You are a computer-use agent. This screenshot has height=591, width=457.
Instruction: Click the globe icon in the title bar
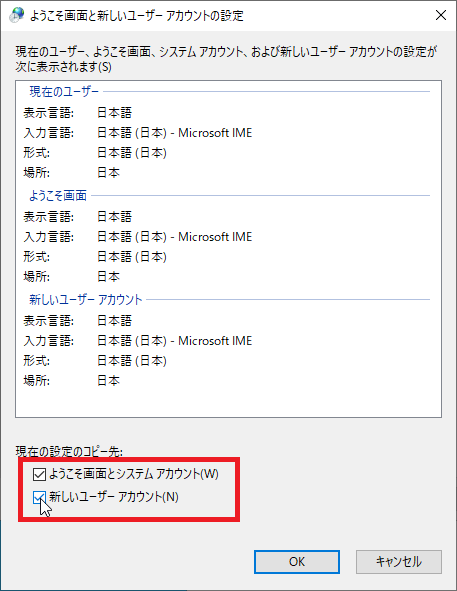(17, 15)
